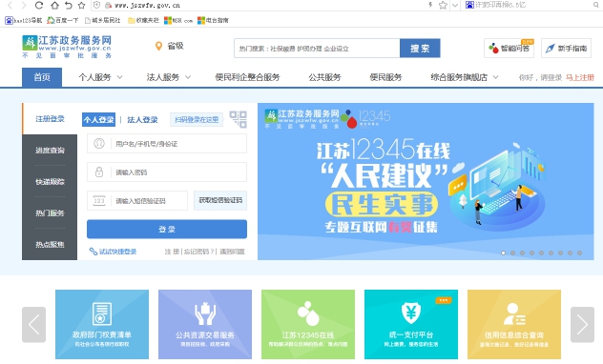
Task: Click the magnifier icon in browser search box
Action: [595, 5]
